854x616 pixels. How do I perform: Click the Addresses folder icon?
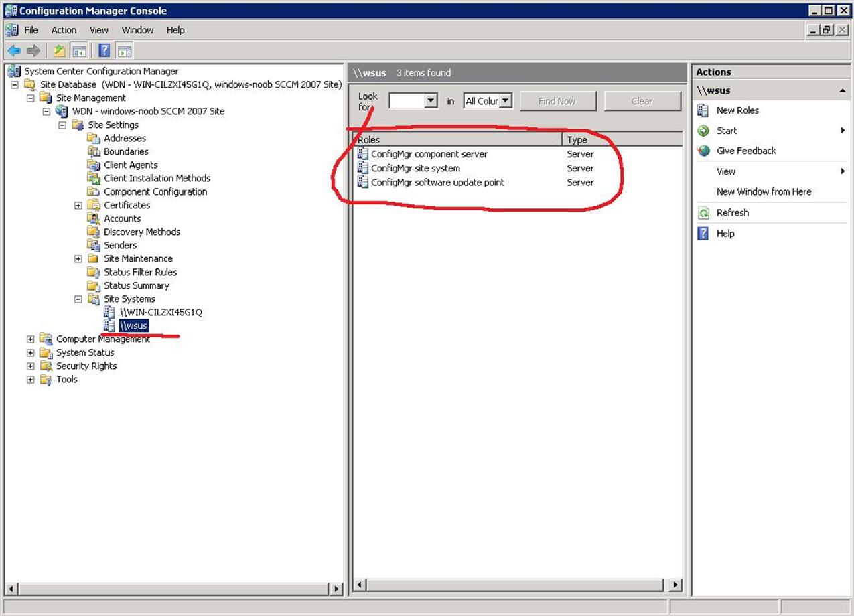click(93, 138)
